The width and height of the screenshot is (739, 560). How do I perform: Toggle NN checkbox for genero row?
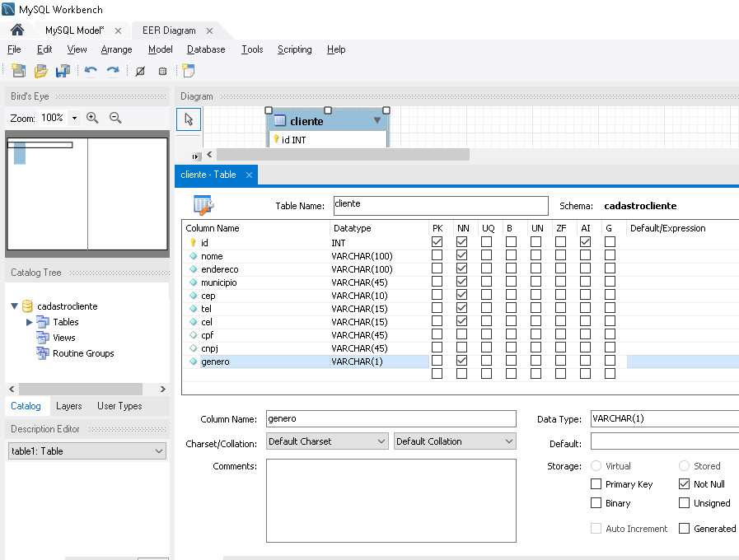coord(462,361)
